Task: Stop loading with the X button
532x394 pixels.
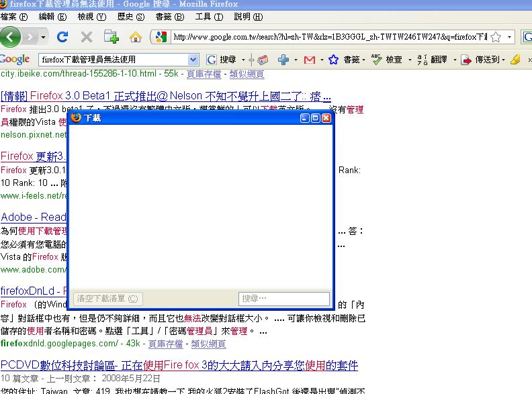Action: click(87, 36)
